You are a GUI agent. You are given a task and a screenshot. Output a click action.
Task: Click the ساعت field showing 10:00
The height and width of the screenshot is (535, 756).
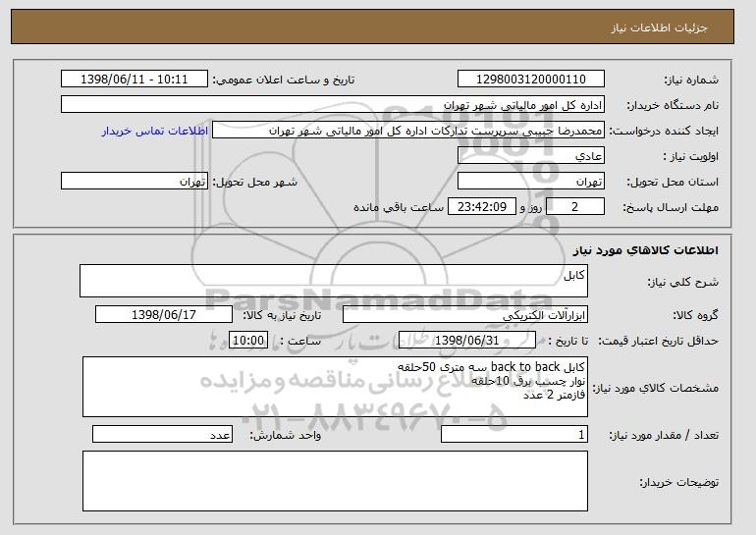point(248,341)
